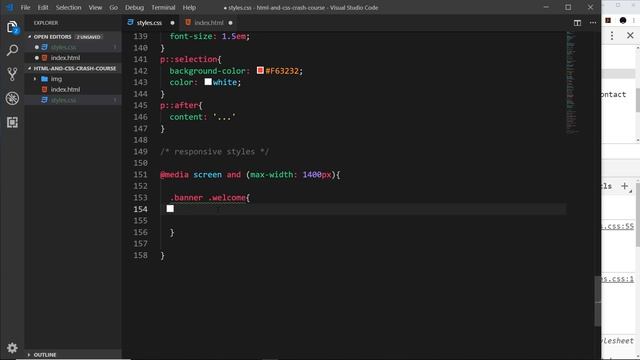Image resolution: width=640 pixels, height=360 pixels.
Task: Click the '/* responsive styles */' comment
Action: 214,152
